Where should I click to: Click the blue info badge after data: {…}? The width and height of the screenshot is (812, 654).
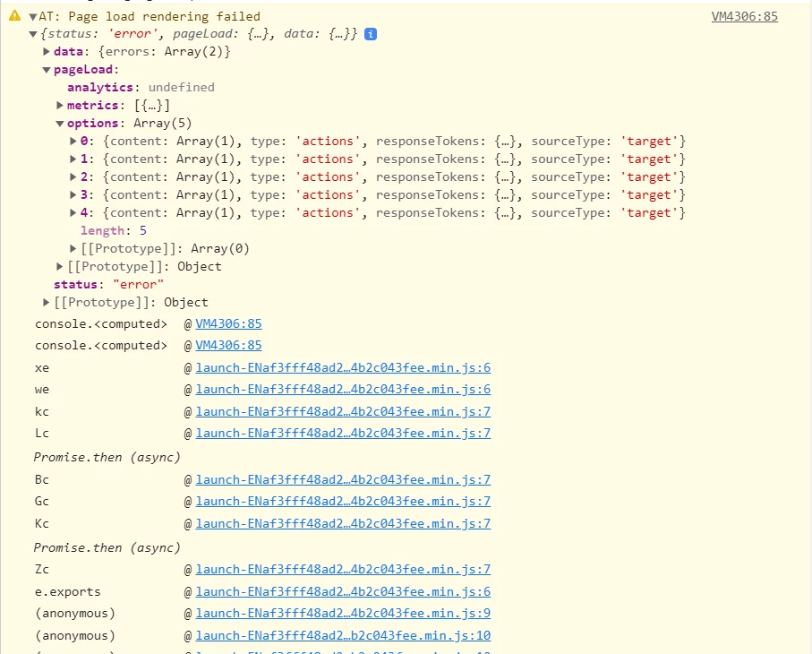371,34
